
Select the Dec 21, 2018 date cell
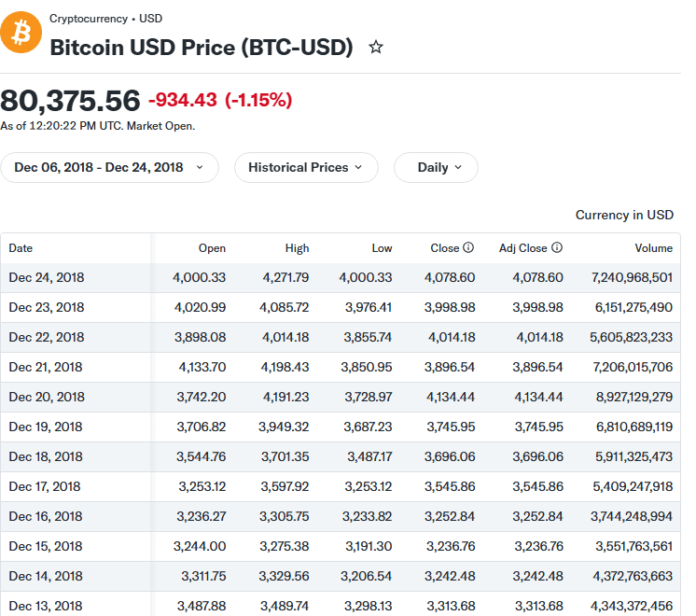click(x=46, y=367)
